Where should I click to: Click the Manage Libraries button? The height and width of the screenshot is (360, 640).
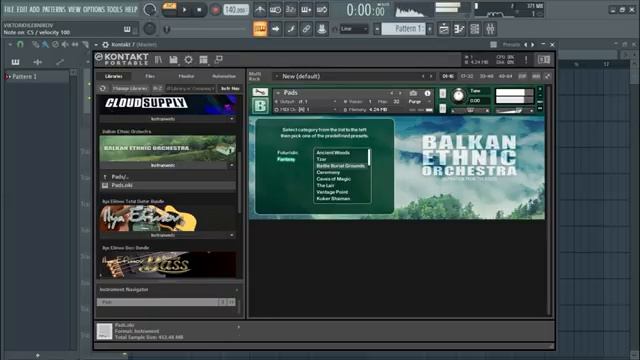point(129,88)
